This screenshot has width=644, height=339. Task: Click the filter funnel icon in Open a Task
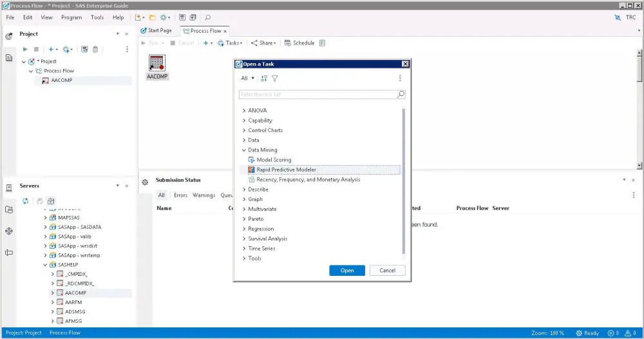pyautogui.click(x=275, y=78)
